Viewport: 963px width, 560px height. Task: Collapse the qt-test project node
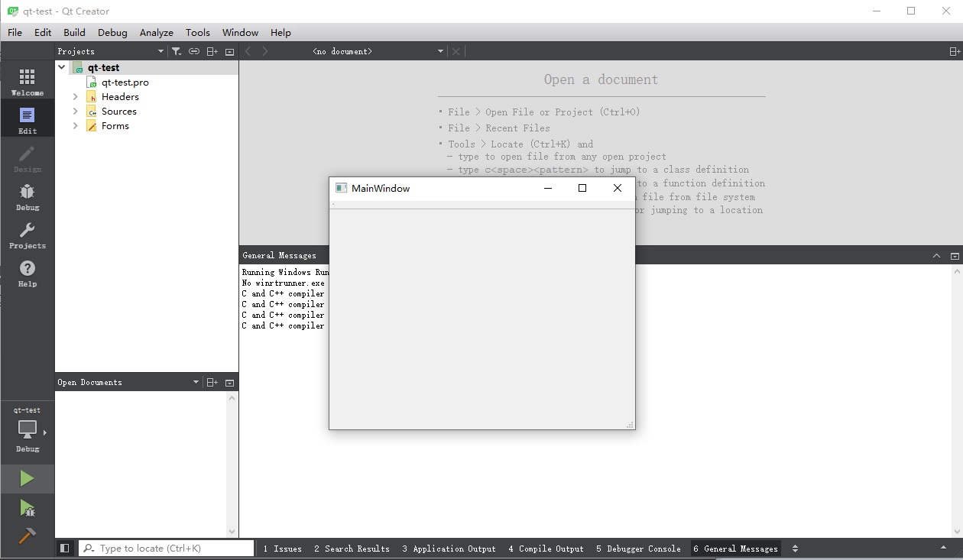[62, 67]
